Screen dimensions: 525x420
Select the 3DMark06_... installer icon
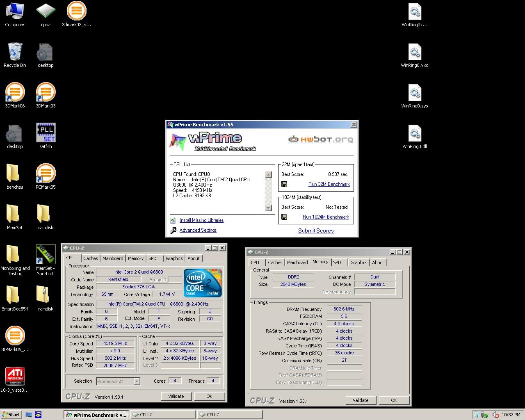click(x=15, y=339)
